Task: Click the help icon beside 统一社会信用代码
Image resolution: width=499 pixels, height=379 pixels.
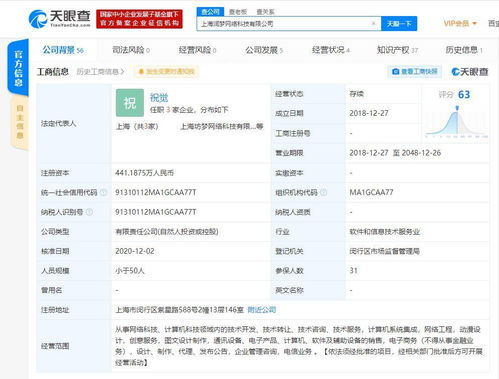Action: coord(104,192)
